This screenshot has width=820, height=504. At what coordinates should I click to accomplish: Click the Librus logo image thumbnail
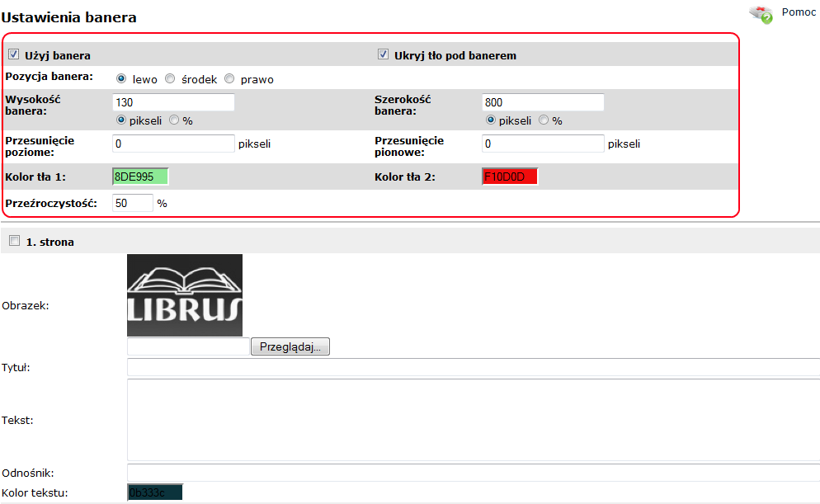[x=185, y=295]
